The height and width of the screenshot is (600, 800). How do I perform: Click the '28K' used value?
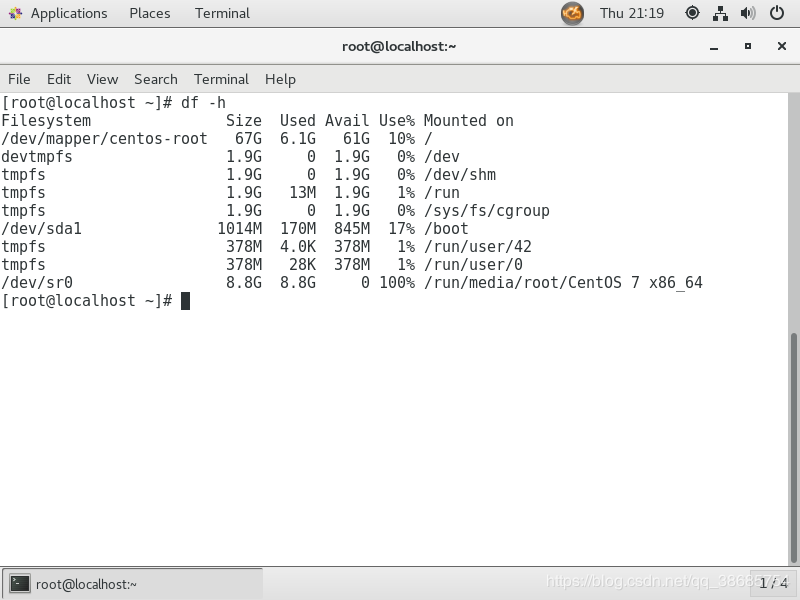click(303, 265)
